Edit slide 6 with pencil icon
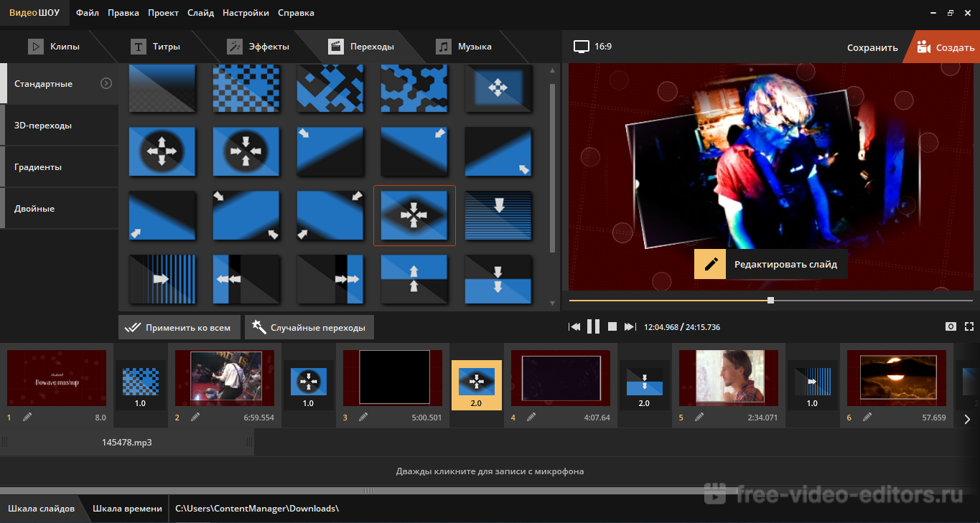Viewport: 980px width, 523px height. tap(867, 417)
